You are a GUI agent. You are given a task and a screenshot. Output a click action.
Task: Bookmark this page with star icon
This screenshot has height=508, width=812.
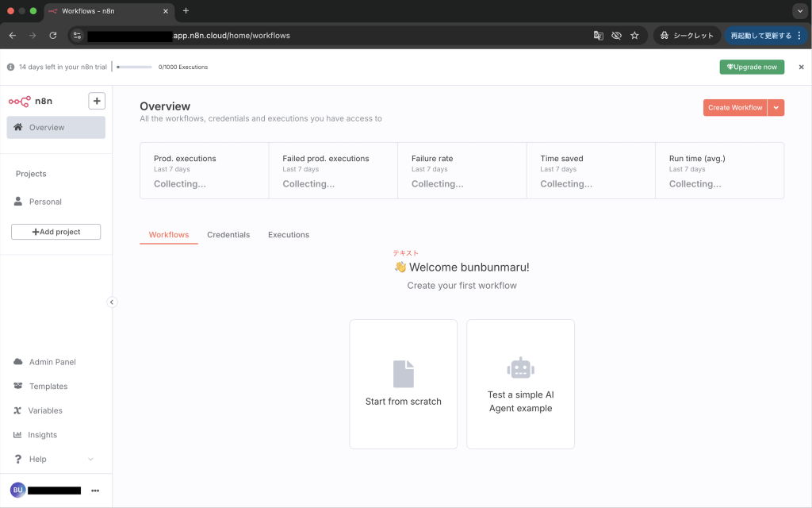pos(634,36)
